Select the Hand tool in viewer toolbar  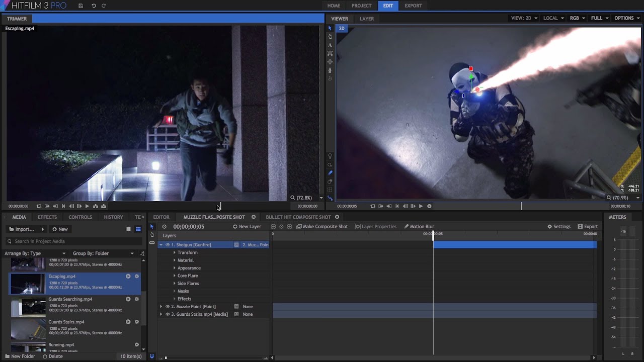[330, 37]
